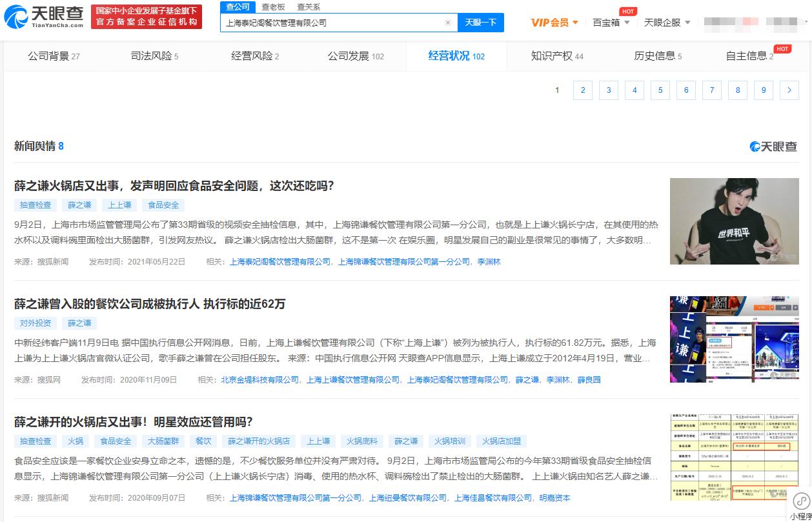Expand the 百宝箱 dropdown
This screenshot has width=812, height=522.
tap(611, 23)
